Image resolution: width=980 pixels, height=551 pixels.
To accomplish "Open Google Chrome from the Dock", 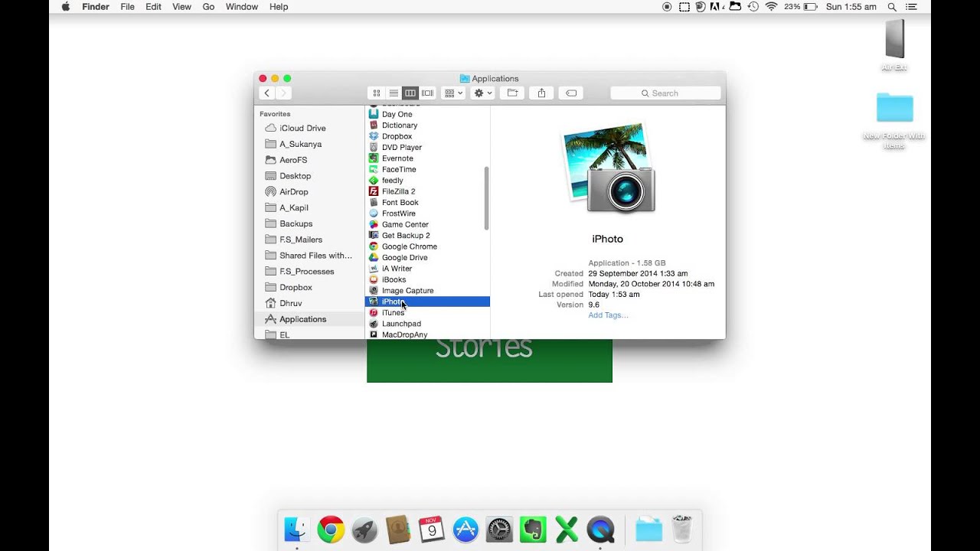I will coord(331,530).
